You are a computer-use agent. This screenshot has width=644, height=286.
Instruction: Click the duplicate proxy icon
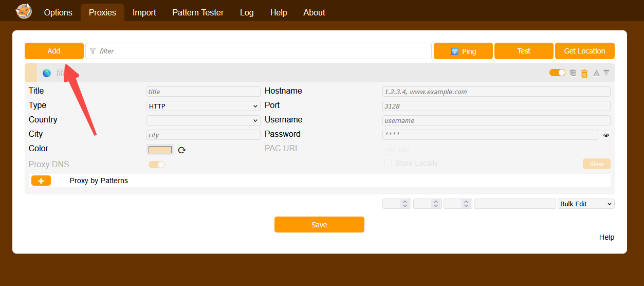pos(573,73)
